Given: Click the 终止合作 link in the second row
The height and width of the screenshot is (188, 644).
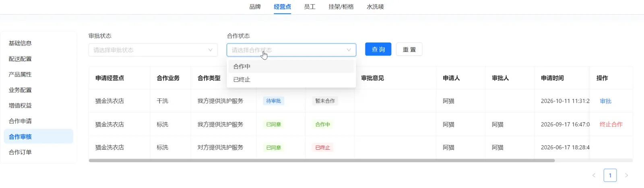Looking at the screenshot, I should (611, 125).
